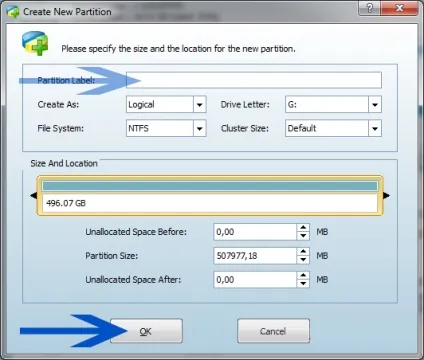
Task: Click the teal partition bar
Action: (x=210, y=186)
